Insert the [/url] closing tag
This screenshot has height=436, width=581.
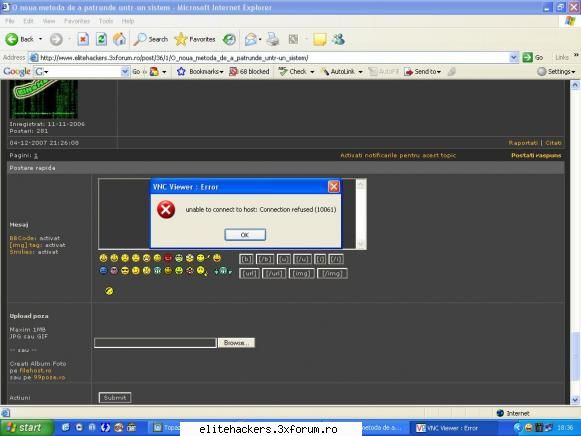(x=274, y=273)
